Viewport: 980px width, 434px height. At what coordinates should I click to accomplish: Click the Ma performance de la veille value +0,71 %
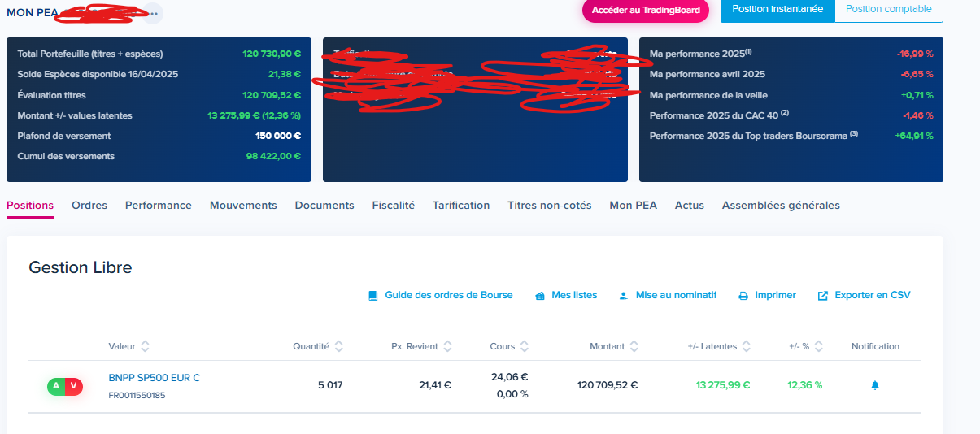pyautogui.click(x=917, y=95)
